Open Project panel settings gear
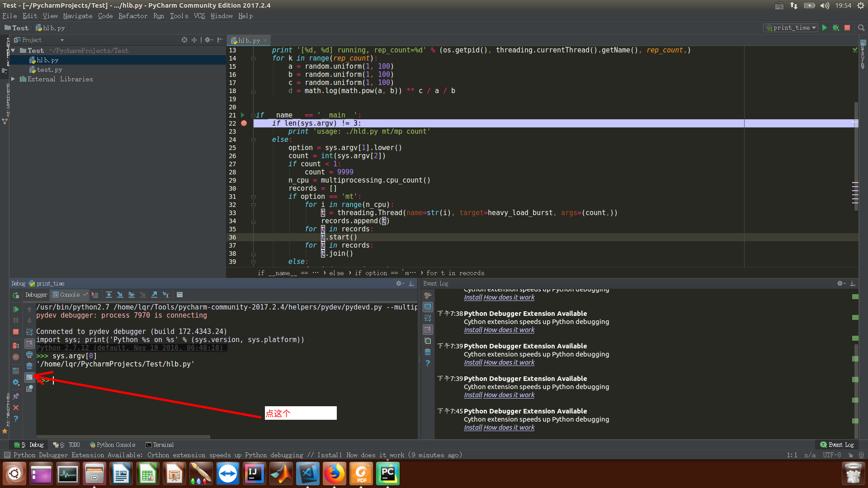 (x=208, y=40)
